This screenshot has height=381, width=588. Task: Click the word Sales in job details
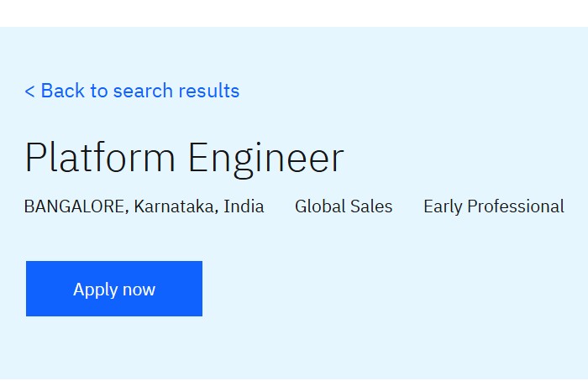coord(373,206)
